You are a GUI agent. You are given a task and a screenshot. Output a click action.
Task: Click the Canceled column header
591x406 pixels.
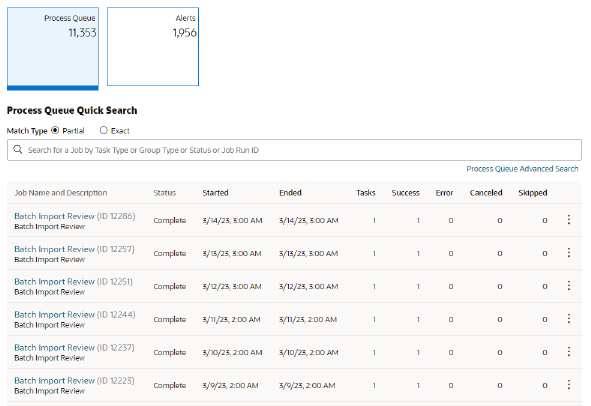[x=486, y=193]
